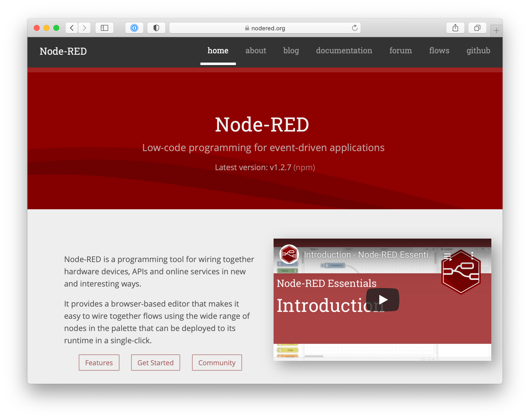
Task: Open the home nav tab
Action: click(x=218, y=51)
